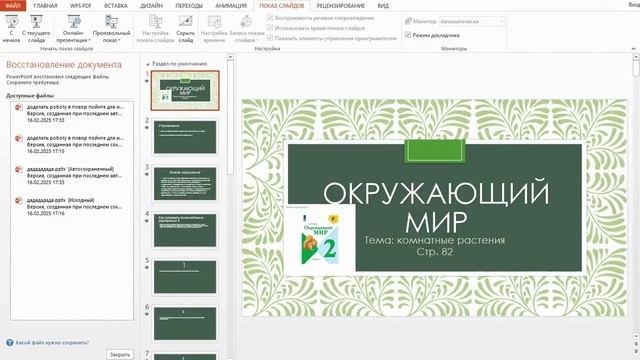Click the slide title ОКРУЖАЮЩИЙ МИР
This screenshot has width=640, height=360.
point(436,206)
